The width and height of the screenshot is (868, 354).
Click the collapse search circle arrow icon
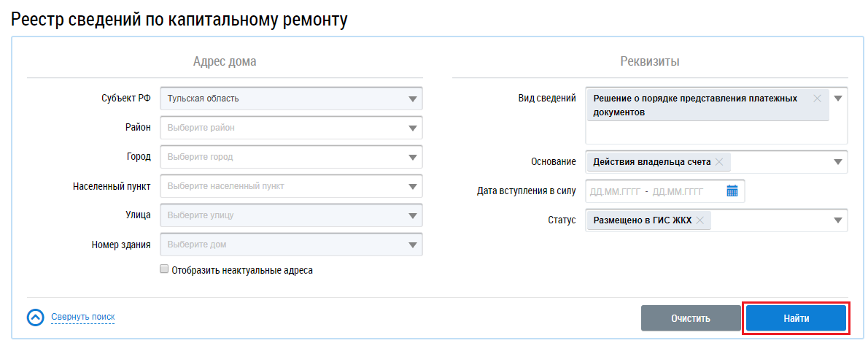point(35,318)
